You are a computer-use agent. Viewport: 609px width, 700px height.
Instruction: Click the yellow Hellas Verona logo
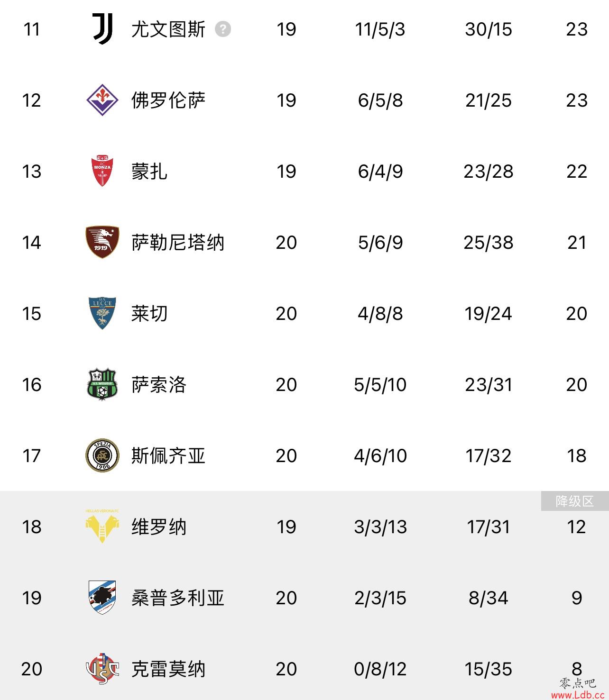(x=102, y=527)
